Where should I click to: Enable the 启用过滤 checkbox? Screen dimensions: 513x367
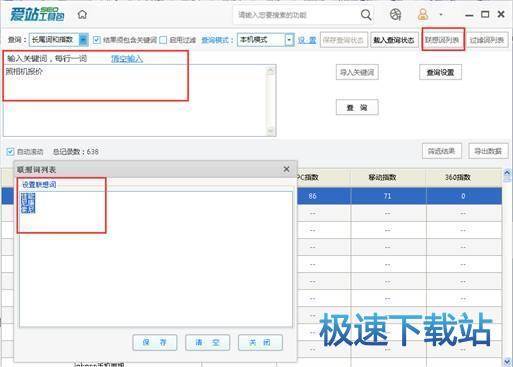(x=163, y=40)
